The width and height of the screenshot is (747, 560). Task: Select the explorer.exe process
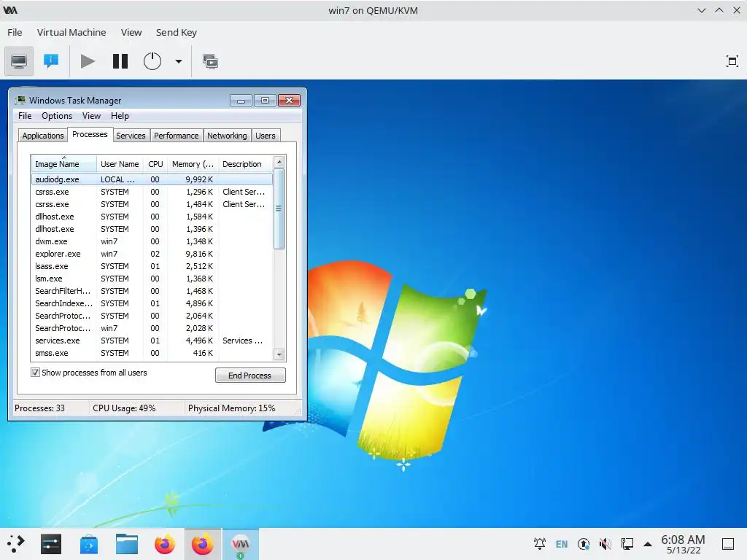(152, 254)
